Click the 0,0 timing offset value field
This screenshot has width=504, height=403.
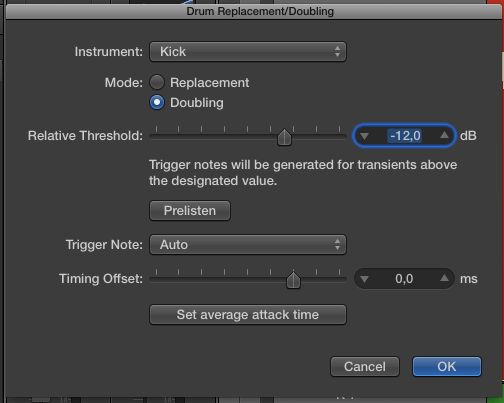click(x=404, y=279)
